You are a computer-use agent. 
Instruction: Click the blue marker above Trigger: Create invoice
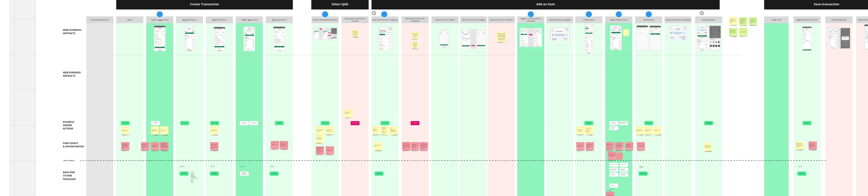[160, 14]
